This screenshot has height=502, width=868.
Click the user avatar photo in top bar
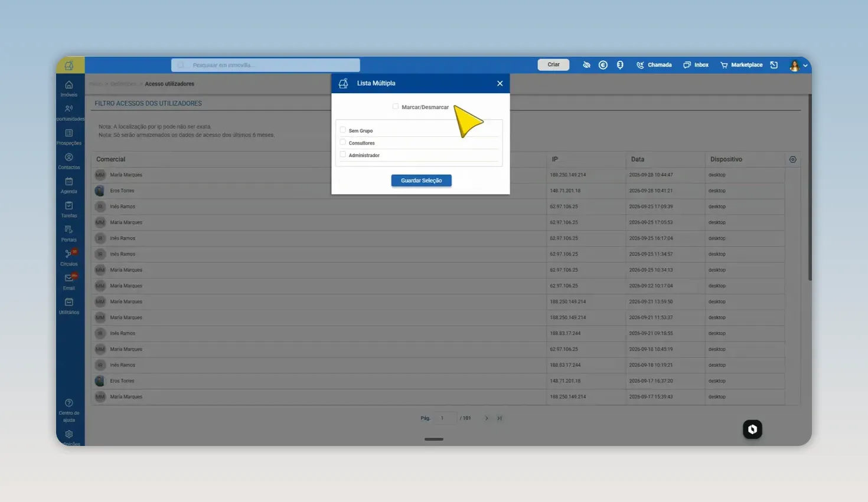point(795,65)
